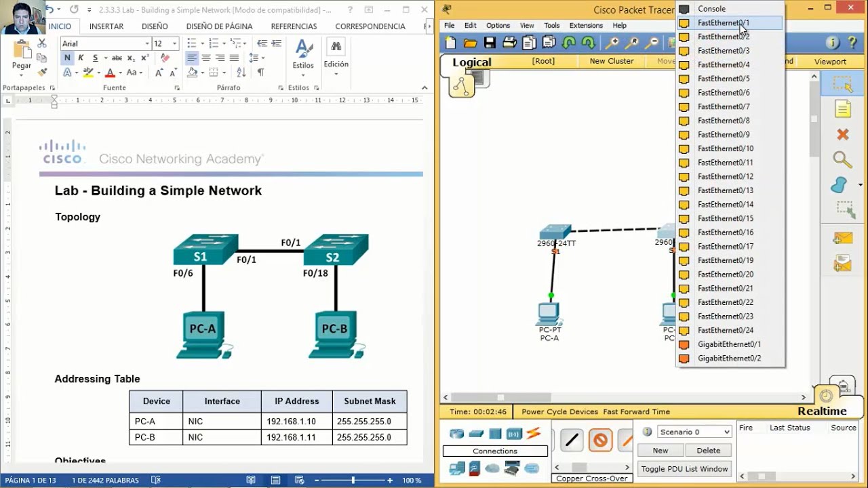
Task: Open the Pegar paste options arrow
Action: [x=22, y=74]
